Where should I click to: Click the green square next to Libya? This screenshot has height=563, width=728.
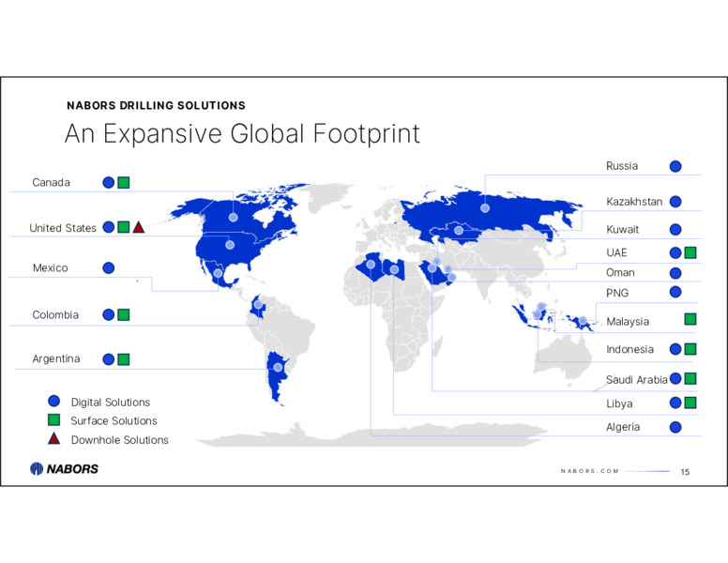pos(690,403)
